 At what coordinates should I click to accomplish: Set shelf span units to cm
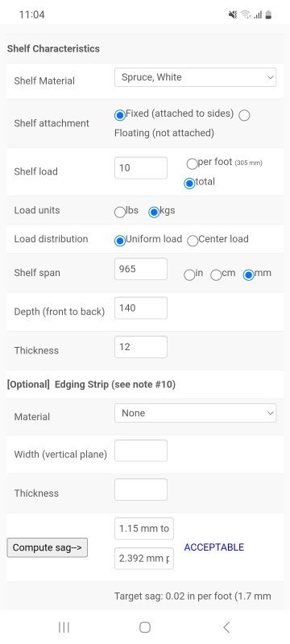coord(216,275)
